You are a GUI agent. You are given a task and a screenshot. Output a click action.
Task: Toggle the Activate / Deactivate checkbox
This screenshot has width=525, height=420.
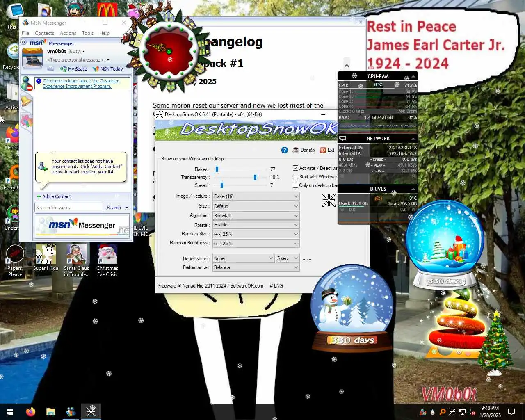295,168
